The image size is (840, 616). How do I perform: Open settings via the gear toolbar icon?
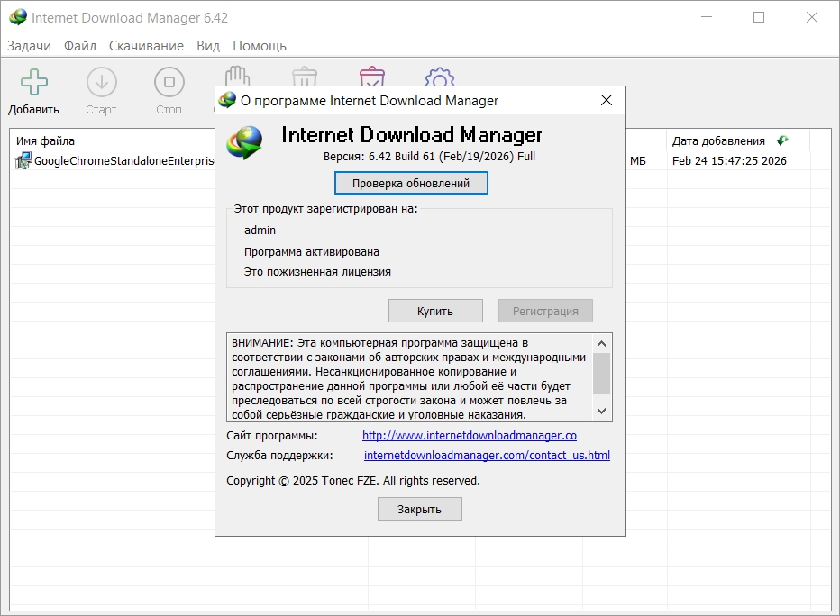(x=440, y=77)
